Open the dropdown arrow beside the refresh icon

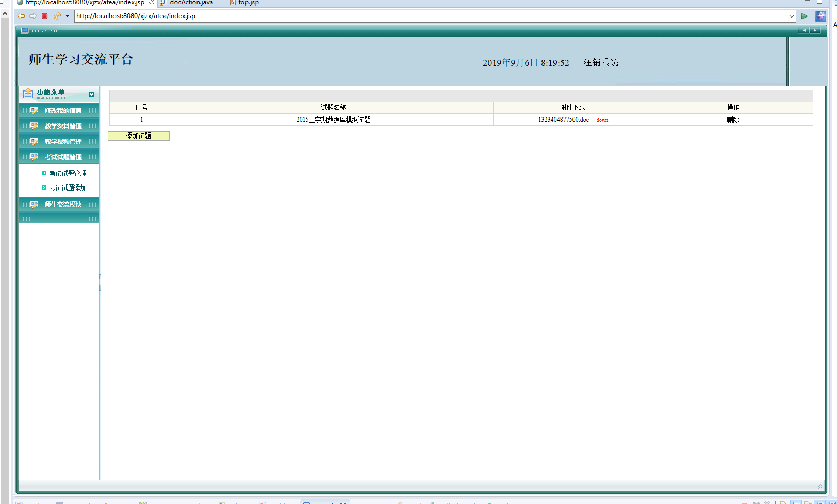pyautogui.click(x=67, y=16)
